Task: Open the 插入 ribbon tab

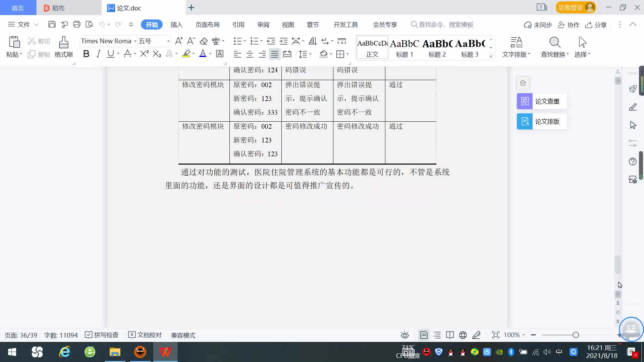Action: [176, 24]
